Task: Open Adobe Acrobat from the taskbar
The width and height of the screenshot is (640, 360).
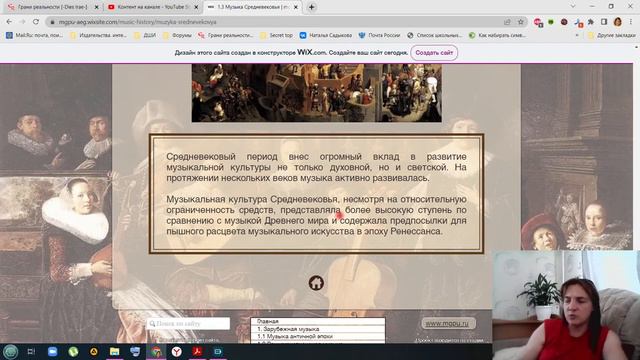Action: click(197, 351)
